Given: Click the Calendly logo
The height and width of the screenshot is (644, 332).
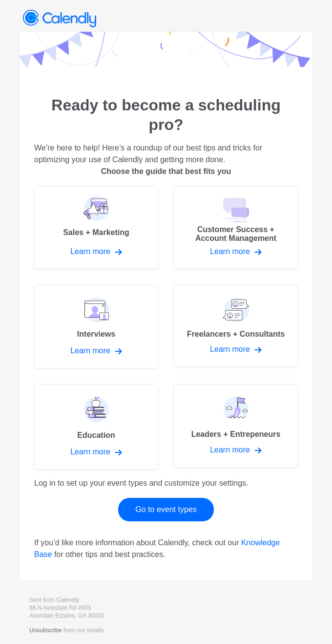Looking at the screenshot, I should (59, 19).
